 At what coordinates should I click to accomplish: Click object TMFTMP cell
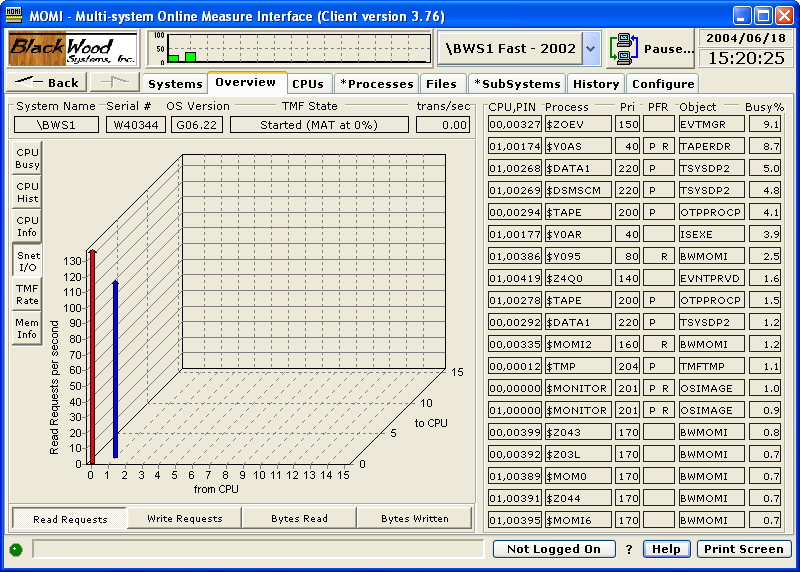click(711, 366)
